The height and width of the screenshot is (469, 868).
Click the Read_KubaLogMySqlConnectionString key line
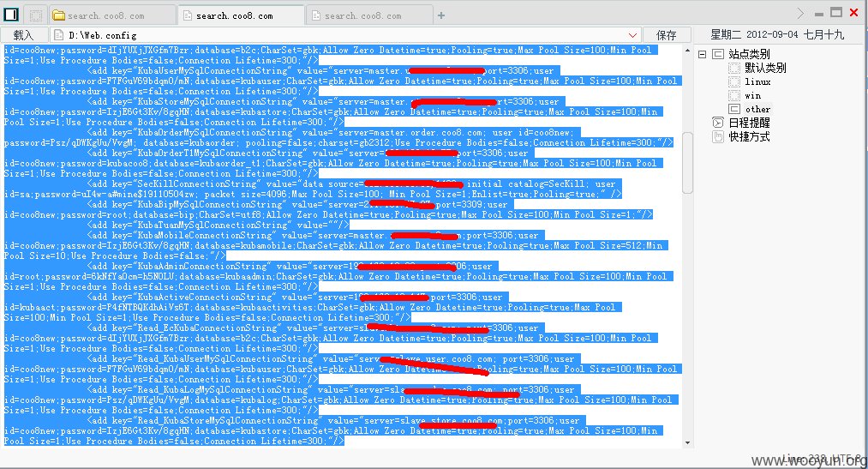[333, 390]
